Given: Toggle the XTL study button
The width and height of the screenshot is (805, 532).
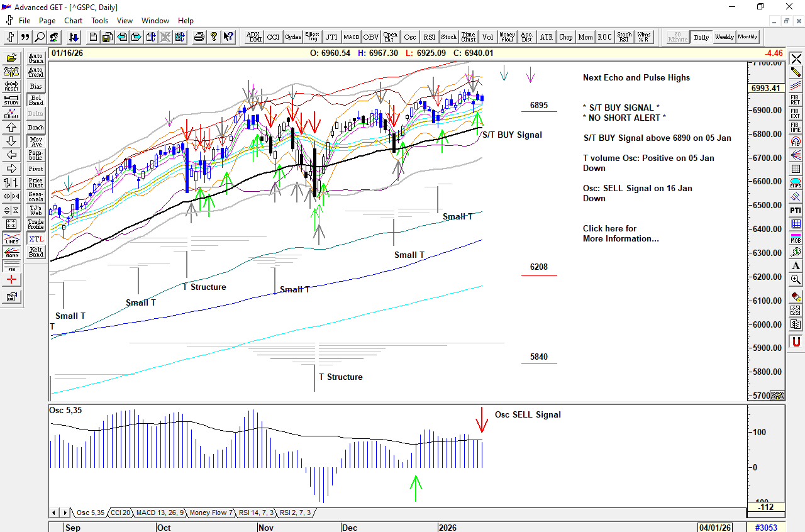Looking at the screenshot, I should coord(36,239).
